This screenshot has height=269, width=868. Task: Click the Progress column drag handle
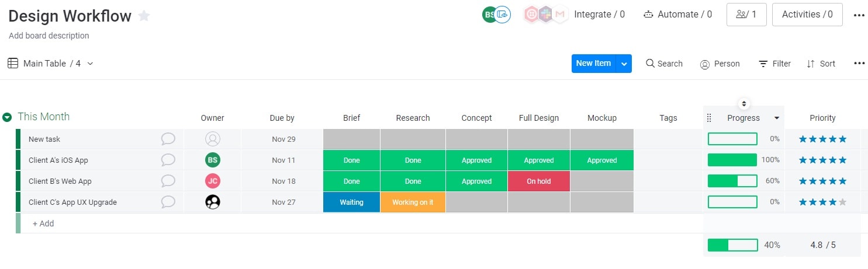(709, 118)
